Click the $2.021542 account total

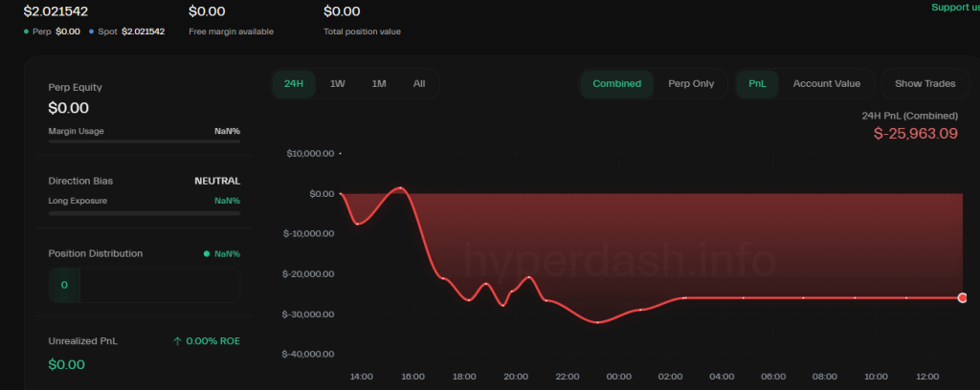click(56, 11)
